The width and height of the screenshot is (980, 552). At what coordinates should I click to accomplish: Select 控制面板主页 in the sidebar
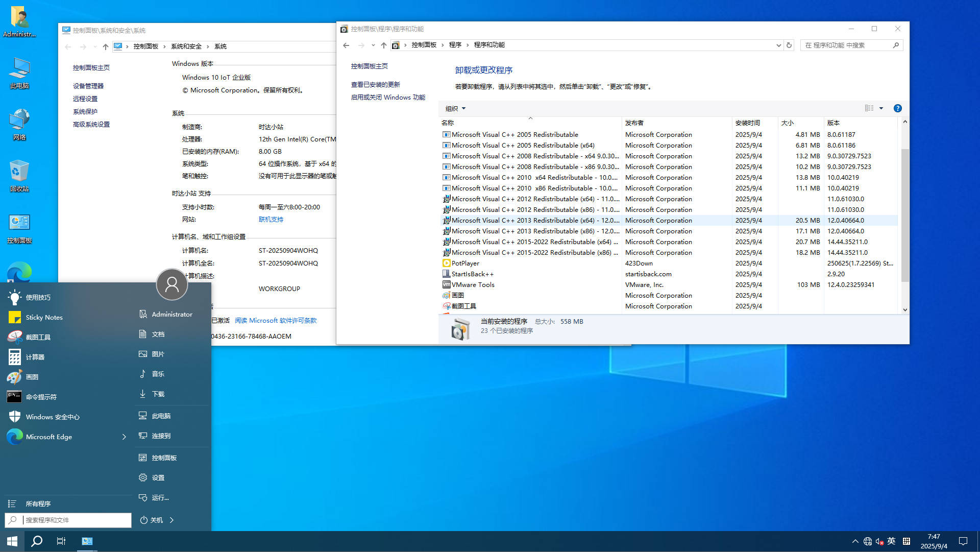point(369,66)
